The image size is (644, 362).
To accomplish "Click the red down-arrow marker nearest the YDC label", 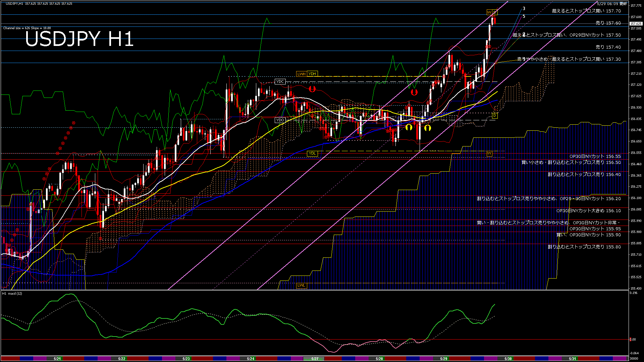I will click(312, 89).
